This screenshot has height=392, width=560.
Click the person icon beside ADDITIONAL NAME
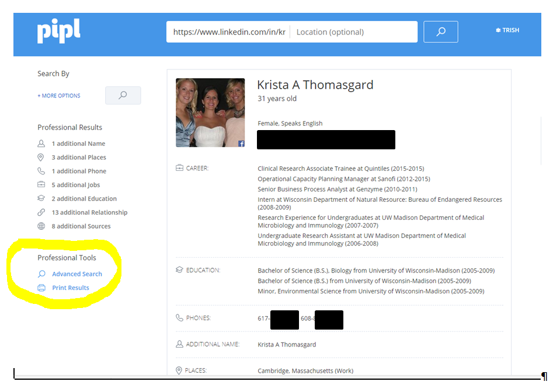tap(179, 344)
